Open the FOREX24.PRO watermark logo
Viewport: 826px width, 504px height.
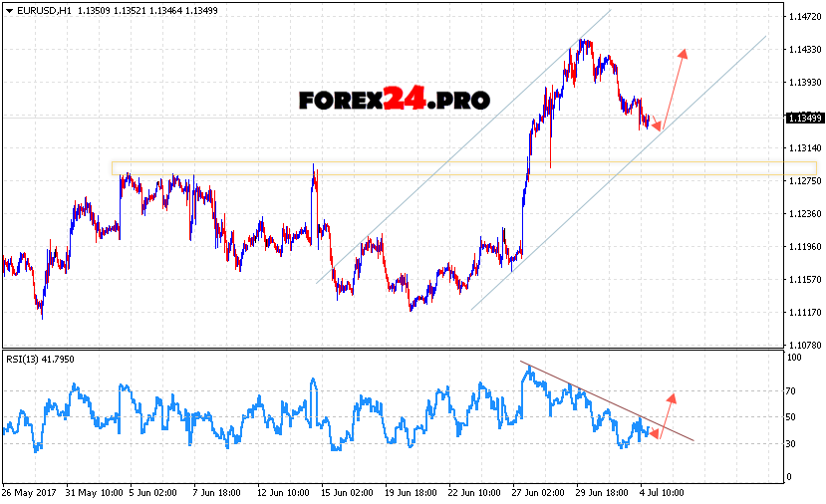click(394, 100)
